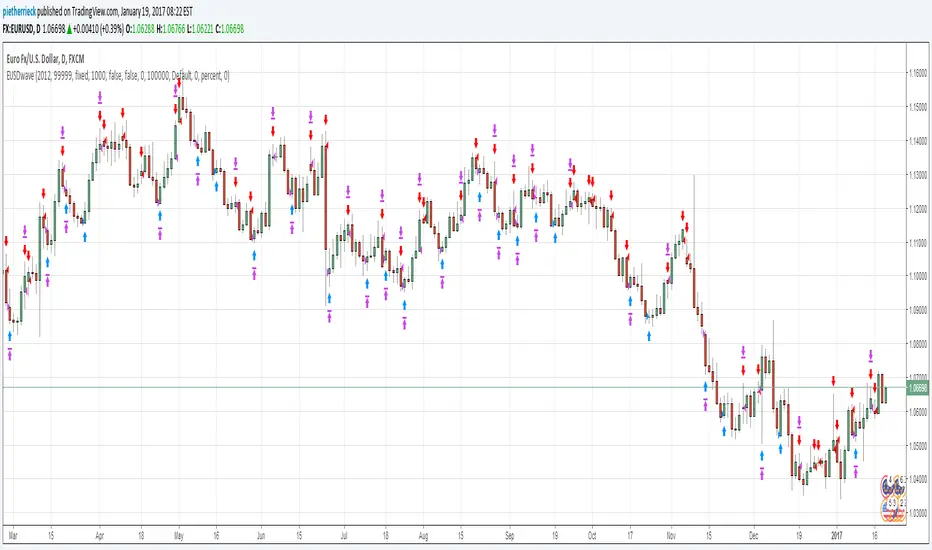Select the EUSDwave strategy legend label
932x550 pixels.
tap(117, 76)
